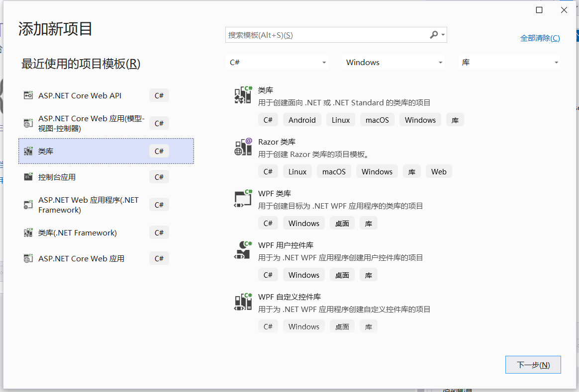
Task: Click the C# badge beside ASP.NET Core Web API
Action: 159,95
